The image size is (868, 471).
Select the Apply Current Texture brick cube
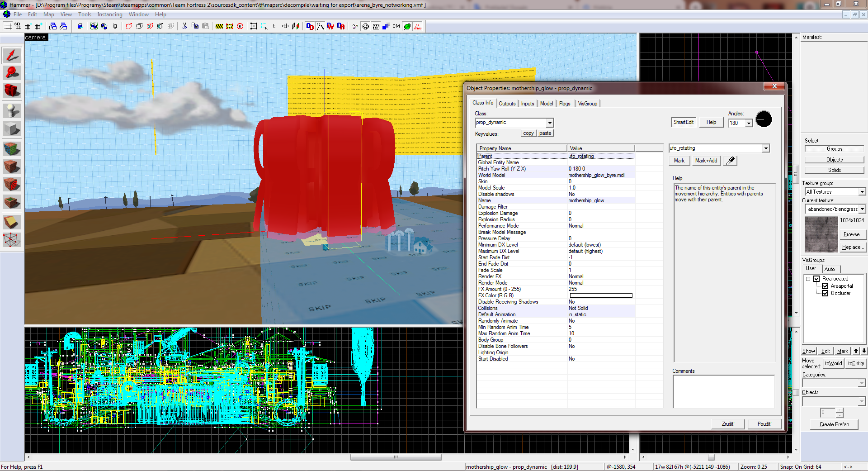coord(12,167)
